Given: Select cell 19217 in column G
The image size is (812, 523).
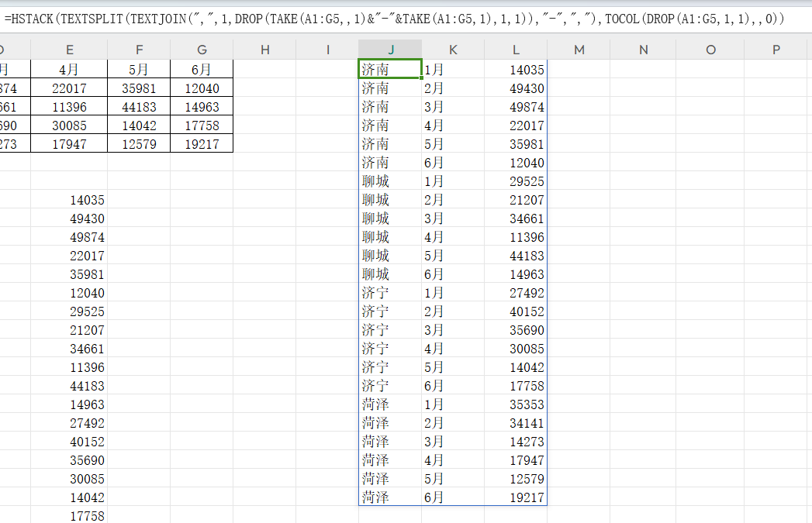Looking at the screenshot, I should point(202,144).
